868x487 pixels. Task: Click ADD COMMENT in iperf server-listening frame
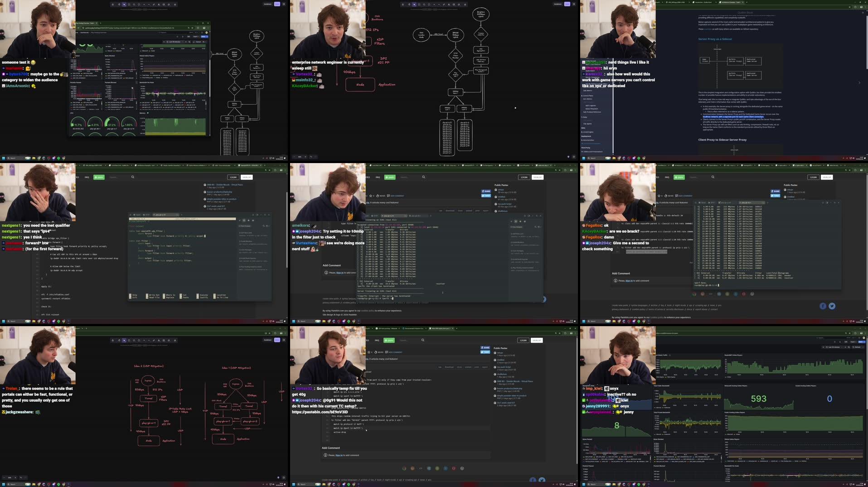pyautogui.click(x=395, y=196)
